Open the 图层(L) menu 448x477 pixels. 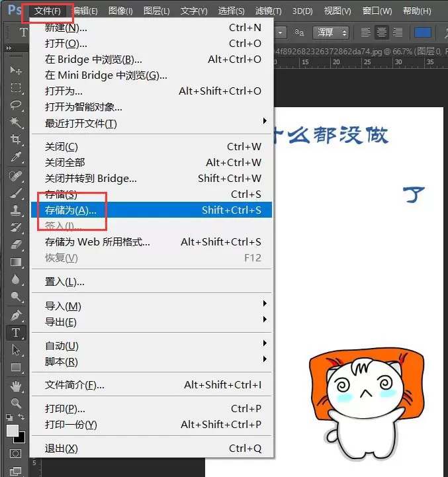pos(156,11)
